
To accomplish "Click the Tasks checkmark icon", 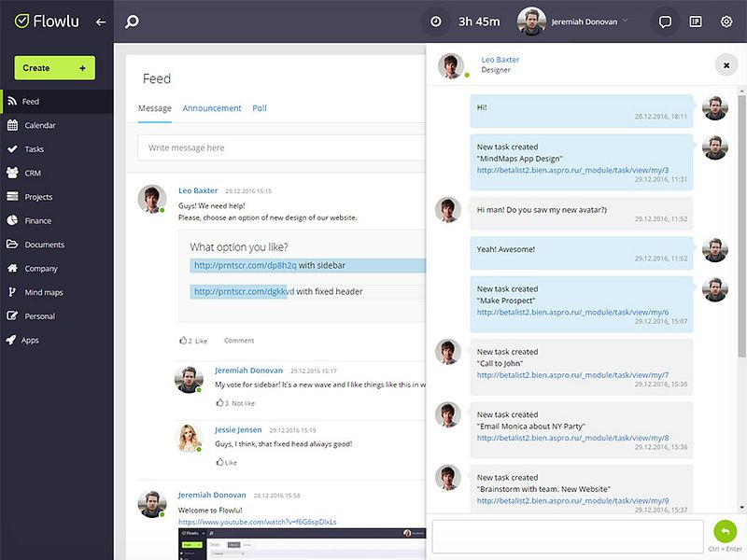I will coord(12,149).
